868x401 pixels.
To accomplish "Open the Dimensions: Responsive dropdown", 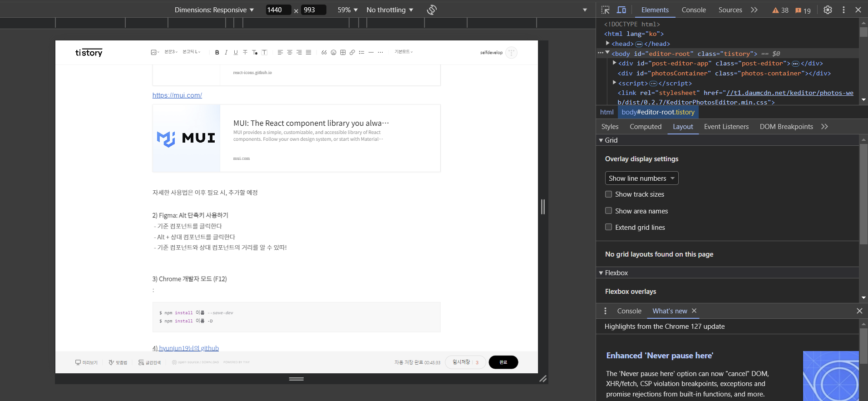I will (214, 10).
